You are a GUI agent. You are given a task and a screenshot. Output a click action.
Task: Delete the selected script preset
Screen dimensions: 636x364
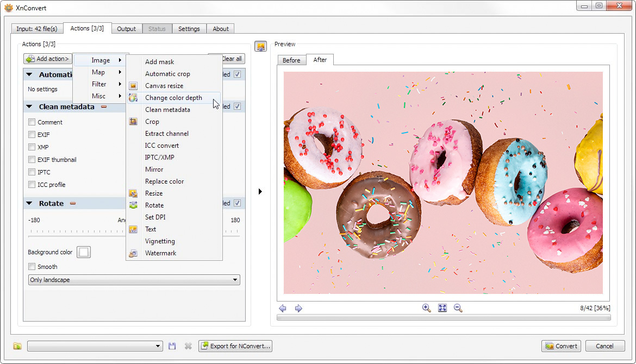(188, 346)
